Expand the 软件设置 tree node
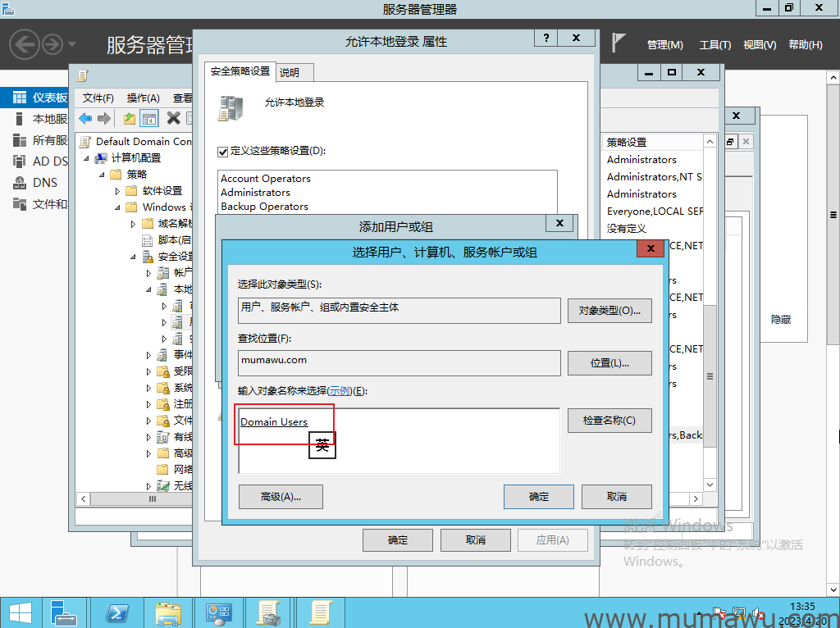Image resolution: width=840 pixels, height=628 pixels. point(118,191)
